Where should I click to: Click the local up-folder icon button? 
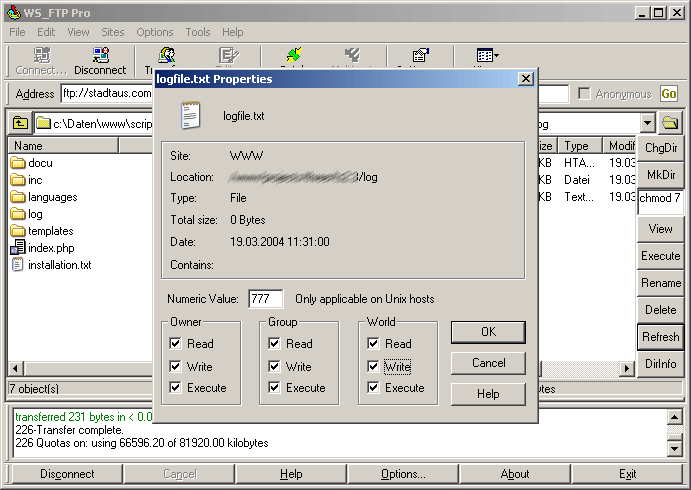[x=20, y=123]
